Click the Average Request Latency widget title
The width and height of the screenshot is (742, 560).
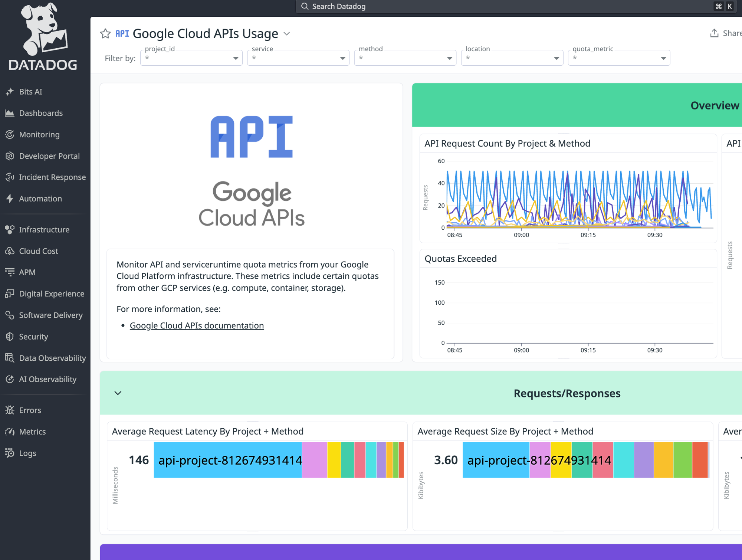pyautogui.click(x=208, y=431)
